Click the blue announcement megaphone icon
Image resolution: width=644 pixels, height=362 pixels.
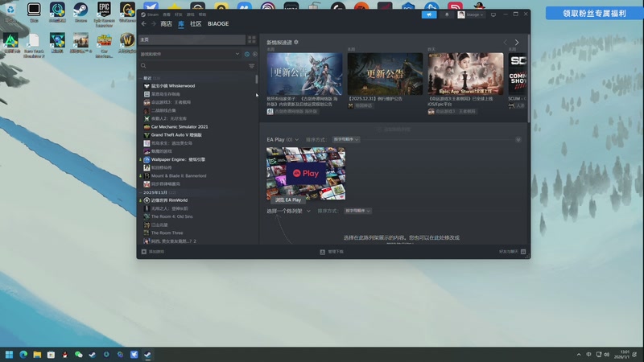point(429,14)
